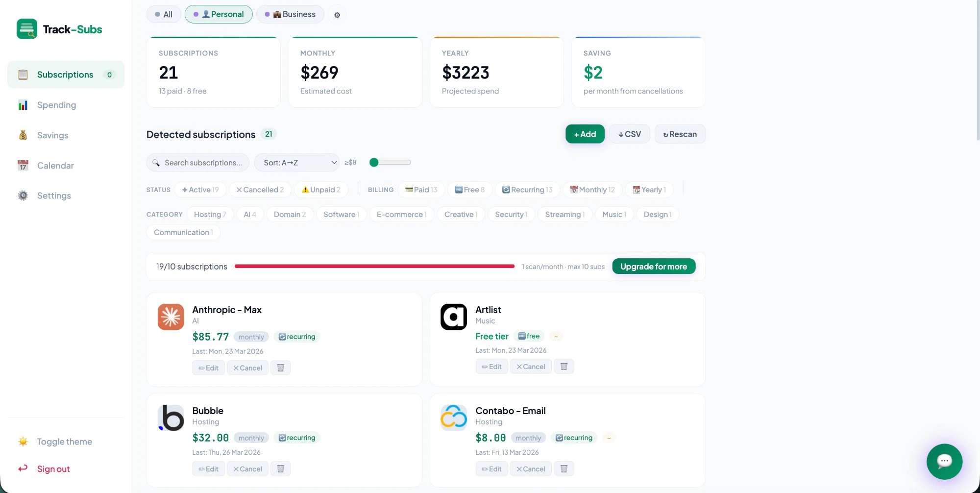Click the dash badge on Contabo card

point(609,438)
